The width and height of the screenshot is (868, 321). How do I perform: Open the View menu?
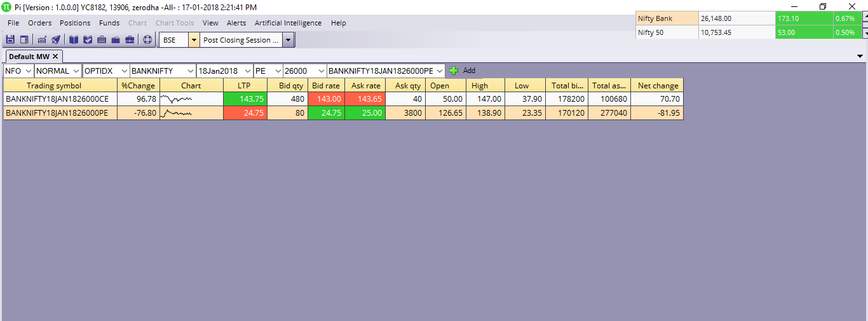[x=210, y=23]
